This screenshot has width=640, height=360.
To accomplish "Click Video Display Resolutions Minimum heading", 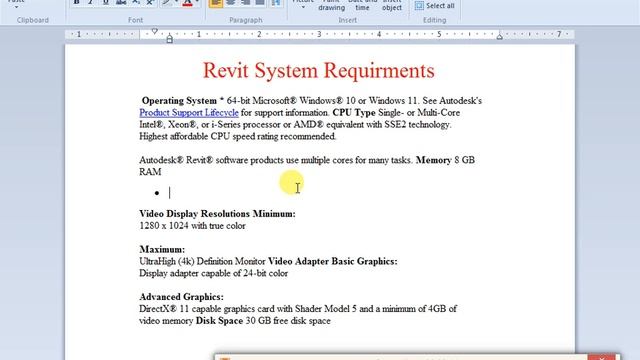I will click(217, 214).
